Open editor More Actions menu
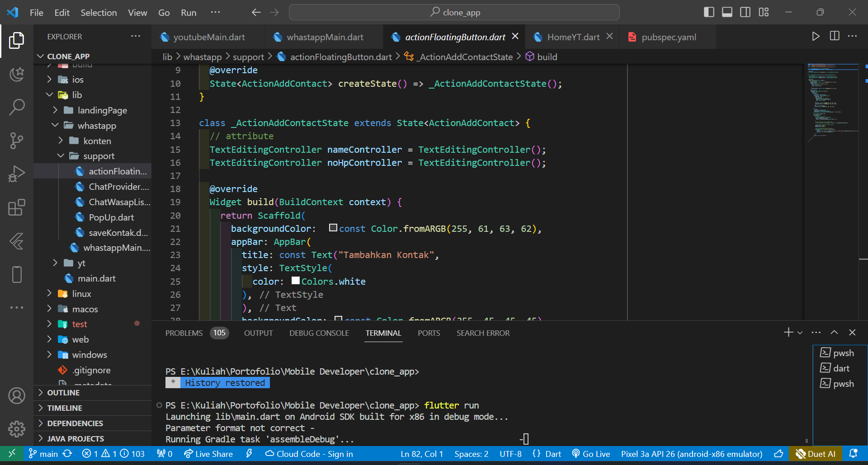Image resolution: width=868 pixels, height=465 pixels. (x=853, y=36)
